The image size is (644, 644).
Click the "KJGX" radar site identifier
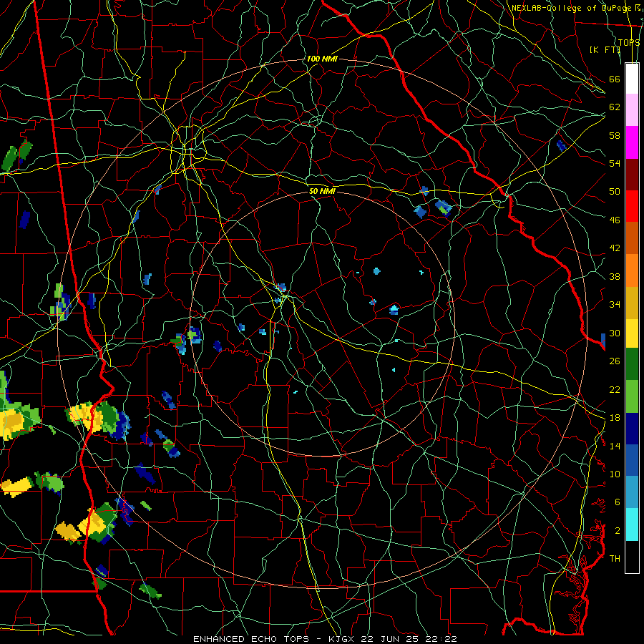pyautogui.click(x=341, y=639)
